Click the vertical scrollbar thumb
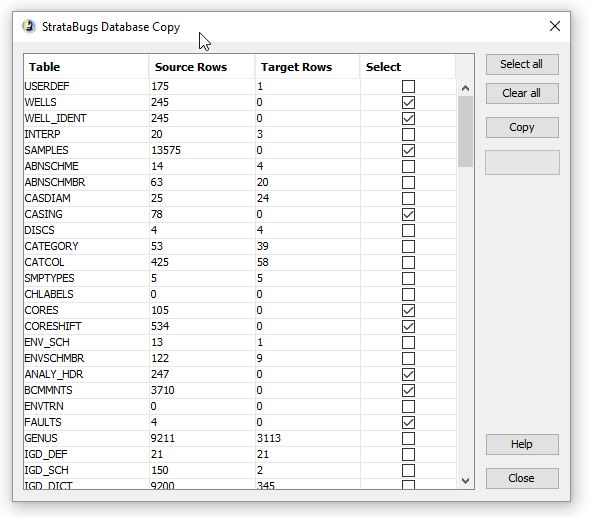This screenshot has height=517, width=592. click(x=465, y=131)
